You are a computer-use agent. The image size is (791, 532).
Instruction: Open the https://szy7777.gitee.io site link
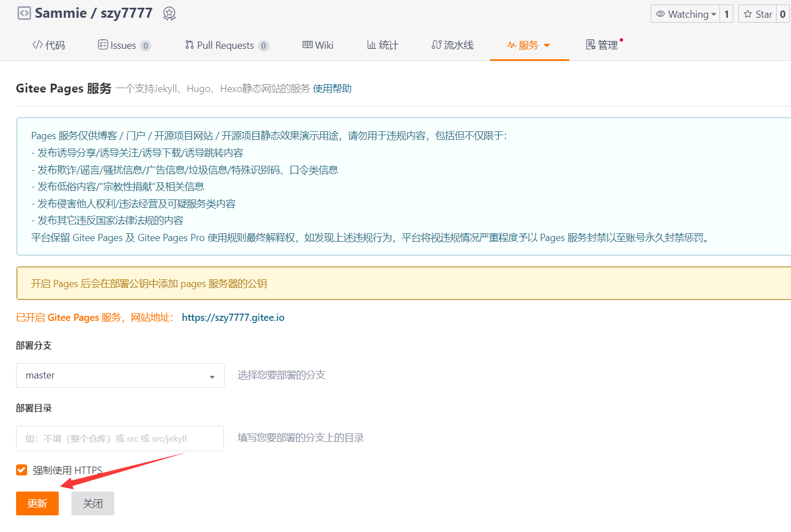click(233, 318)
